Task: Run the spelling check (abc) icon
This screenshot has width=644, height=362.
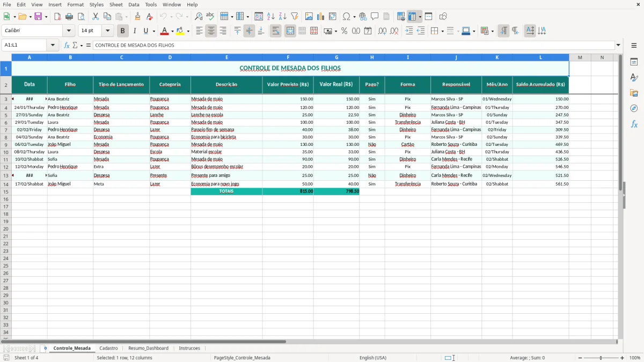Action: [210, 17]
